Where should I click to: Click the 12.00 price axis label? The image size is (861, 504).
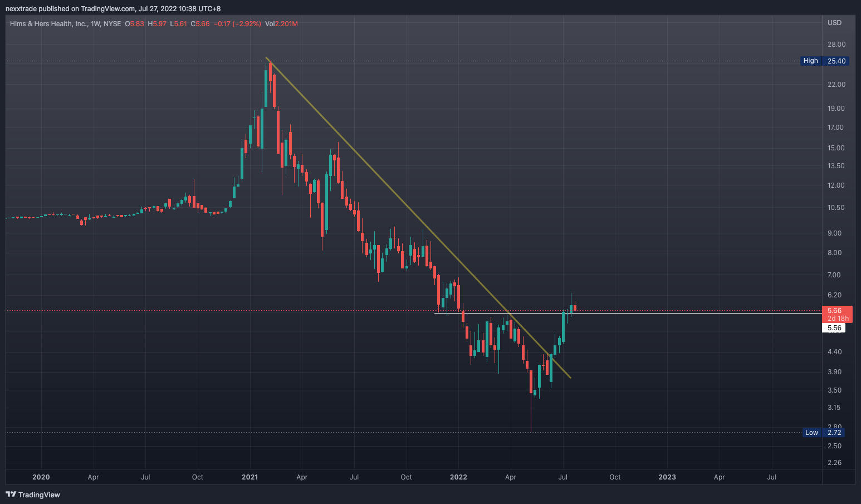coord(836,185)
